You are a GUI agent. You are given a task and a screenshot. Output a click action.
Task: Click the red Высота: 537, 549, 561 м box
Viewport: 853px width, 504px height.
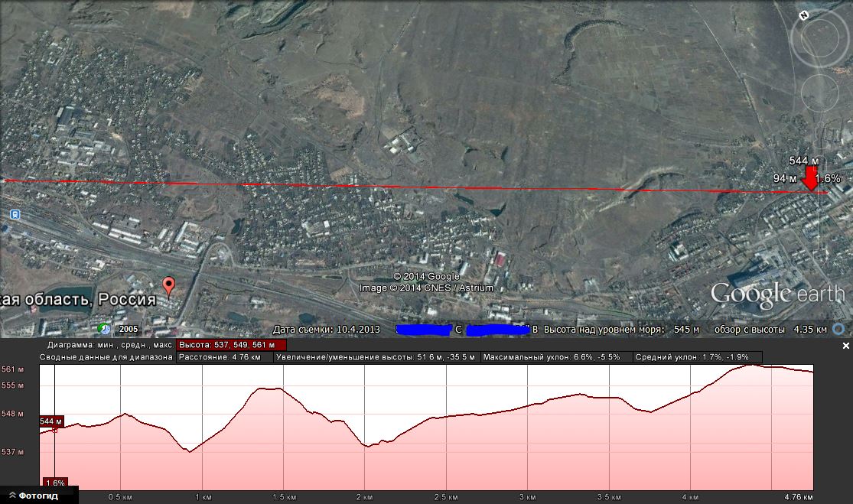coord(231,345)
